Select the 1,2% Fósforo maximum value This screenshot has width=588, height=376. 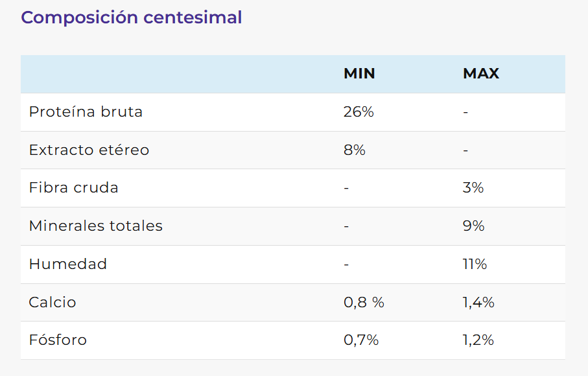tap(478, 340)
